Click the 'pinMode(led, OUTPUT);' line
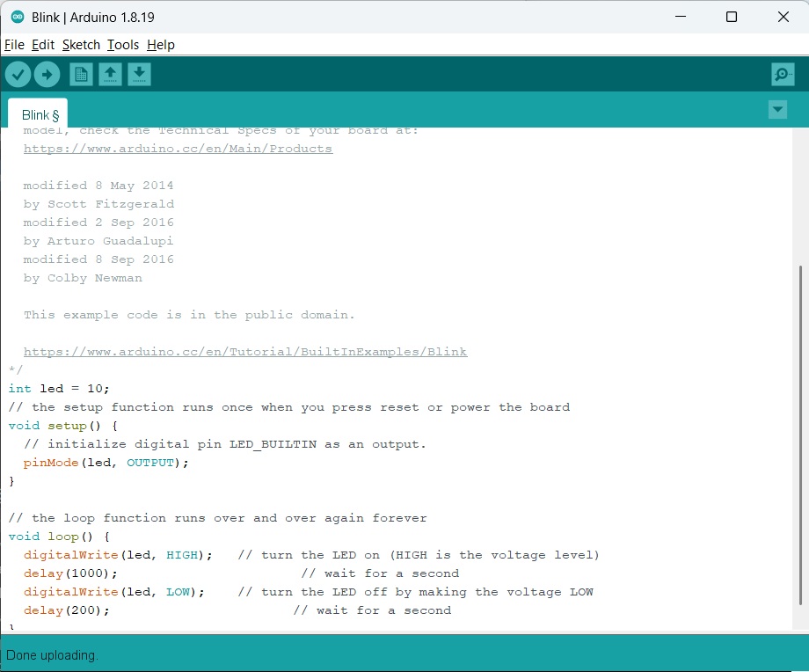 coord(106,463)
